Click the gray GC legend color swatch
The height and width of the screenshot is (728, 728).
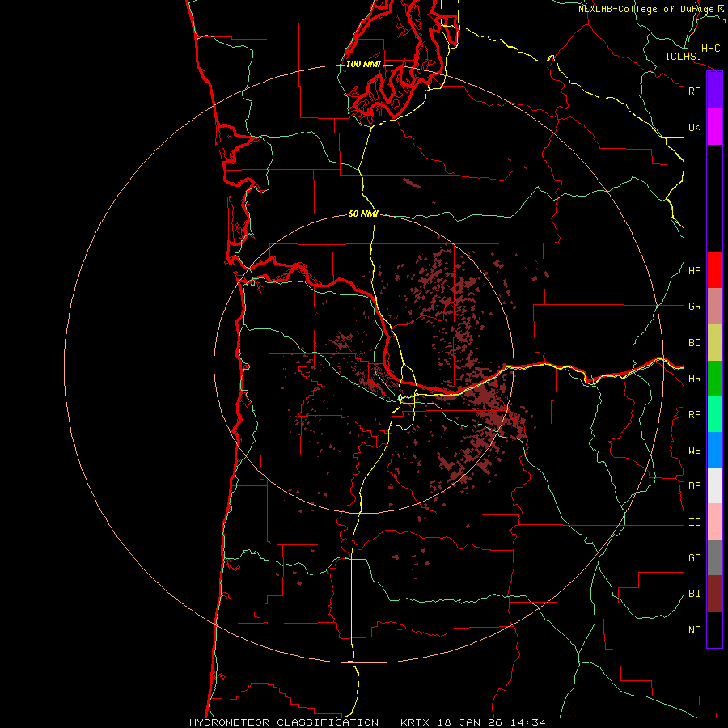click(x=714, y=557)
